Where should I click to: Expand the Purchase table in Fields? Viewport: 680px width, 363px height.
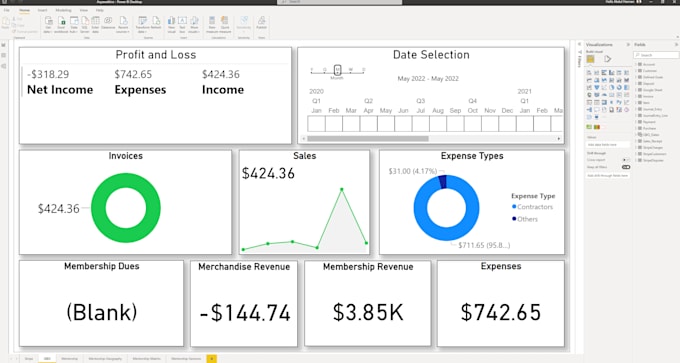(636, 128)
